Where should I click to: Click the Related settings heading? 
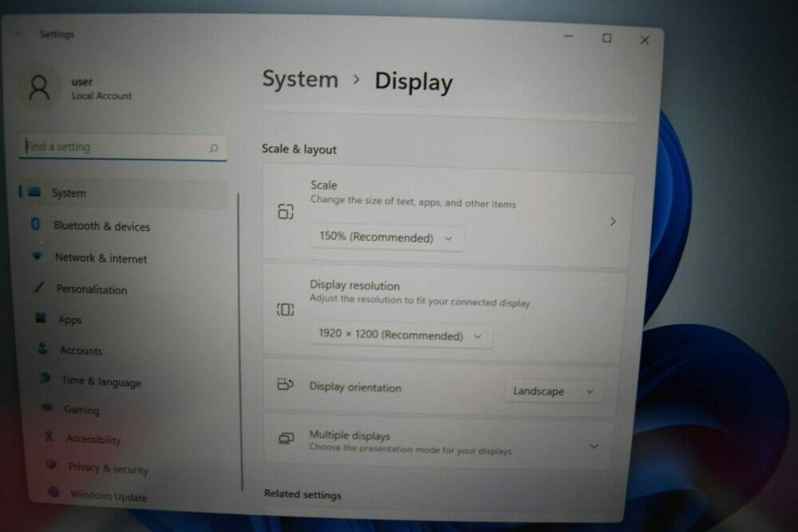[x=302, y=495]
